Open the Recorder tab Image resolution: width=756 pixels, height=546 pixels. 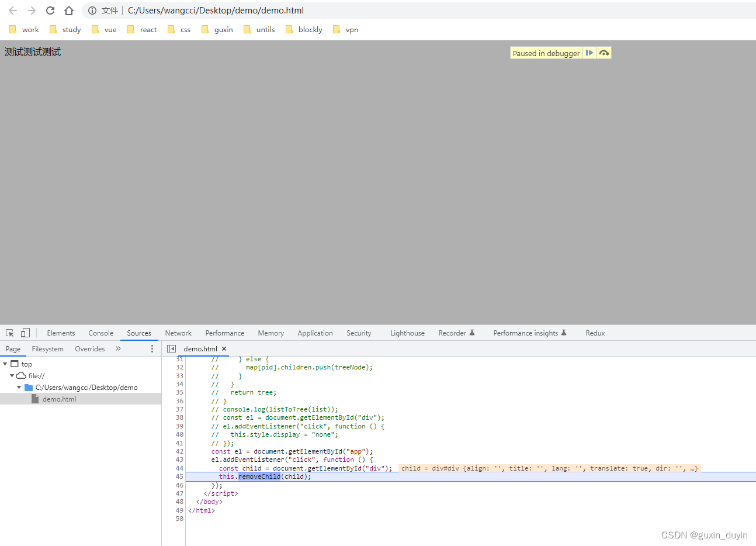pyautogui.click(x=456, y=333)
